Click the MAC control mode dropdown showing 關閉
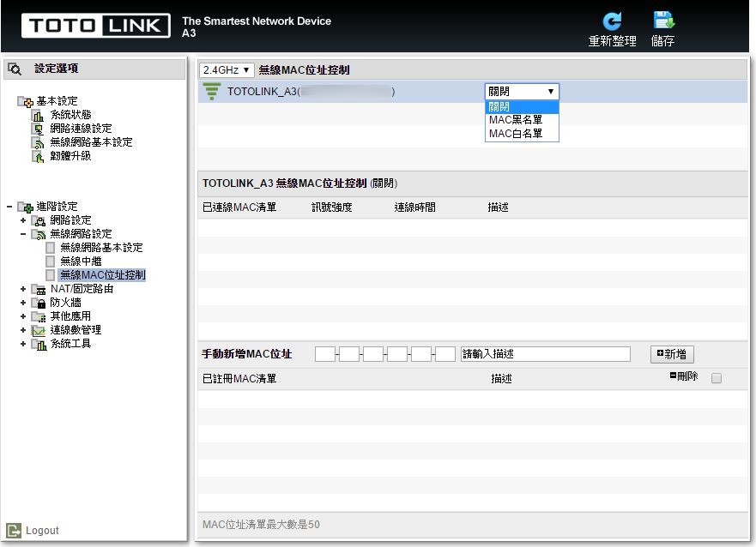The height and width of the screenshot is (547, 756). [x=522, y=92]
